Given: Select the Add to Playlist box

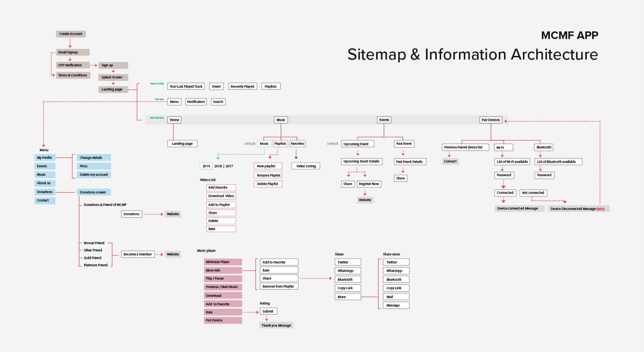Looking at the screenshot, I should [221, 205].
